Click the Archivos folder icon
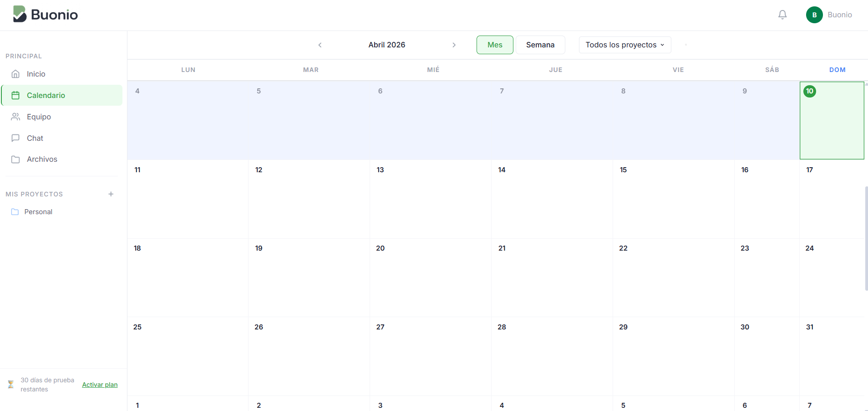The width and height of the screenshot is (868, 411). pyautogui.click(x=15, y=159)
